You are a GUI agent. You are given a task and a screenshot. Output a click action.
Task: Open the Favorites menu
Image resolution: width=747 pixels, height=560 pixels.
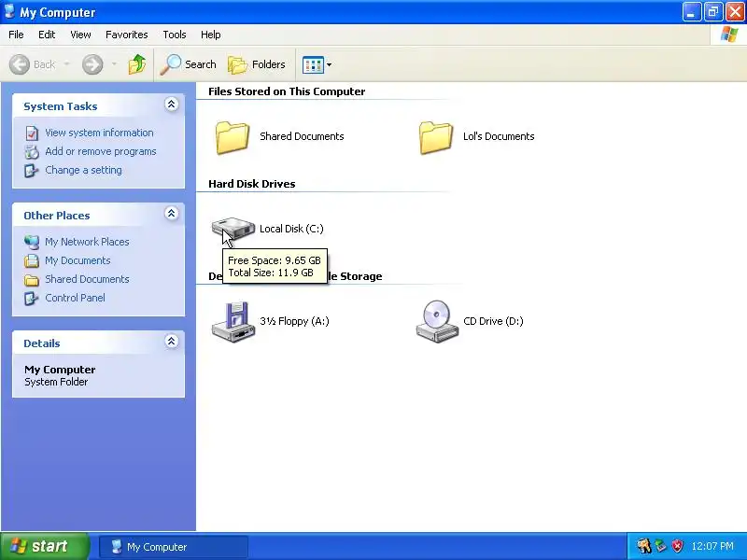point(127,35)
